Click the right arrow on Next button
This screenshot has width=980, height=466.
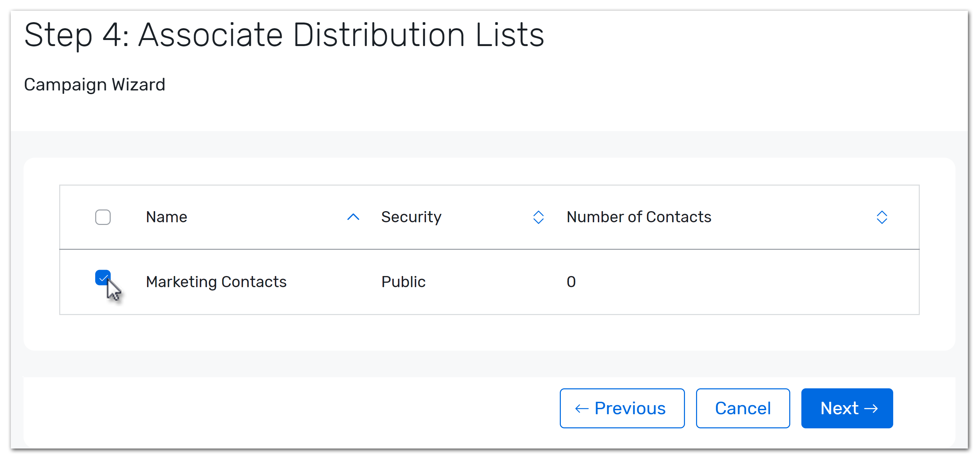pyautogui.click(x=871, y=409)
